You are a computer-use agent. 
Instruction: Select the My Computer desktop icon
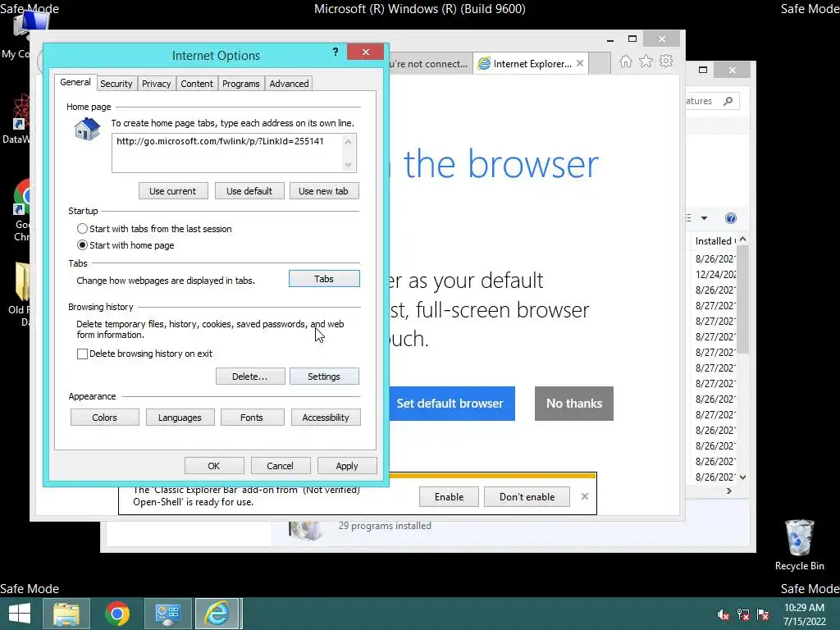pos(24,34)
